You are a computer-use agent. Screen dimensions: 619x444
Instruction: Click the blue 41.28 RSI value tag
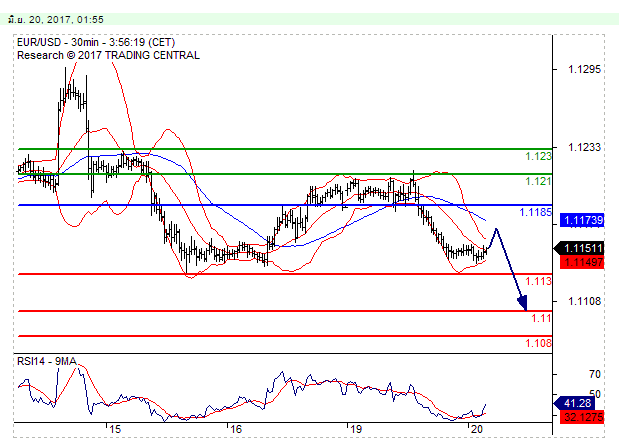point(574,403)
